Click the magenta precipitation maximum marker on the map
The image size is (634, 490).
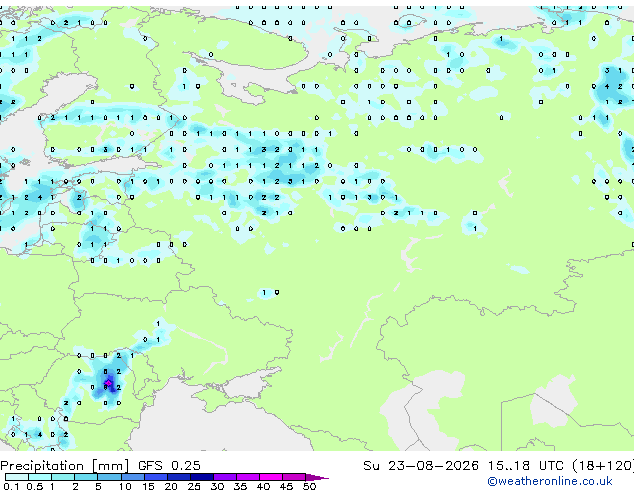coord(108,383)
